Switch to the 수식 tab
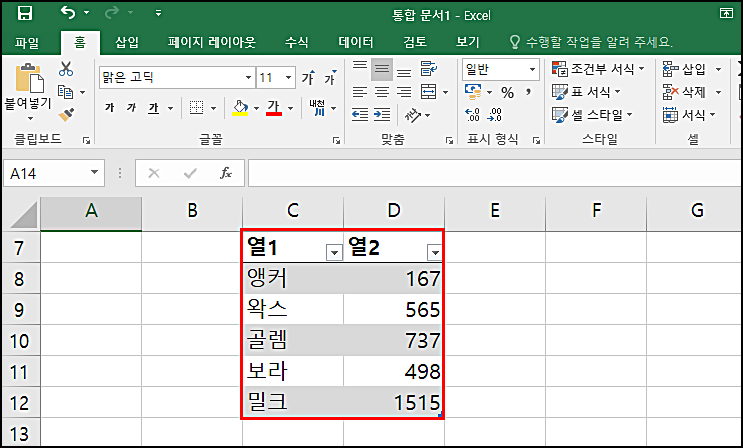 tap(297, 43)
